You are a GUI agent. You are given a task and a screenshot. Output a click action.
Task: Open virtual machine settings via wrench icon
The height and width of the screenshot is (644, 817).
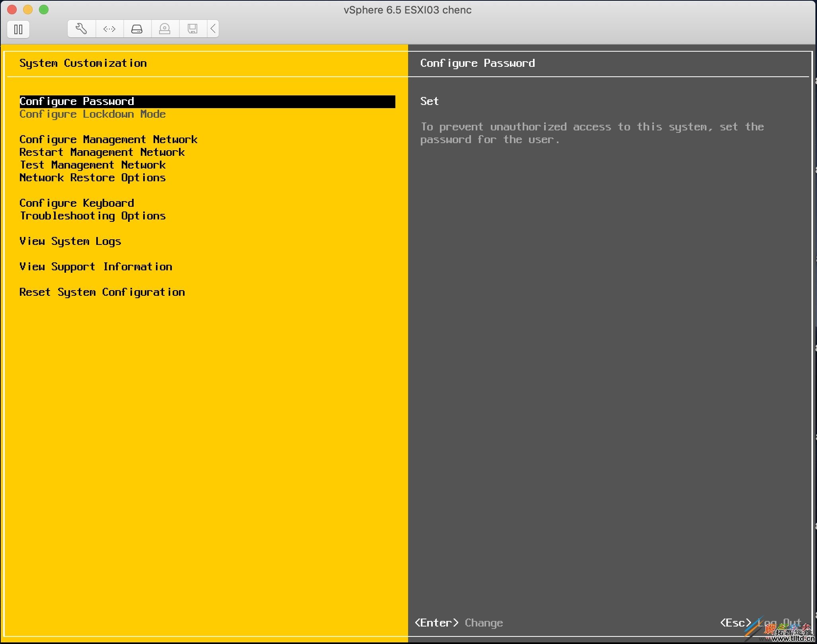tap(81, 29)
